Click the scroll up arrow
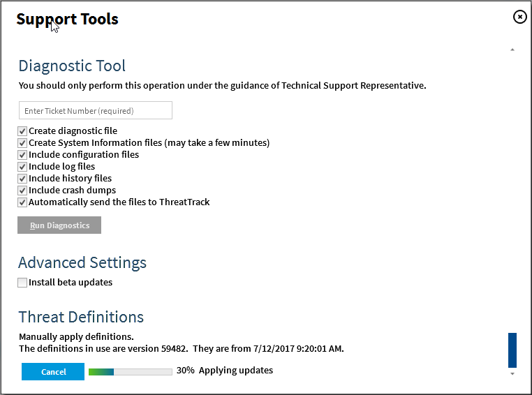The image size is (532, 395). [x=512, y=50]
